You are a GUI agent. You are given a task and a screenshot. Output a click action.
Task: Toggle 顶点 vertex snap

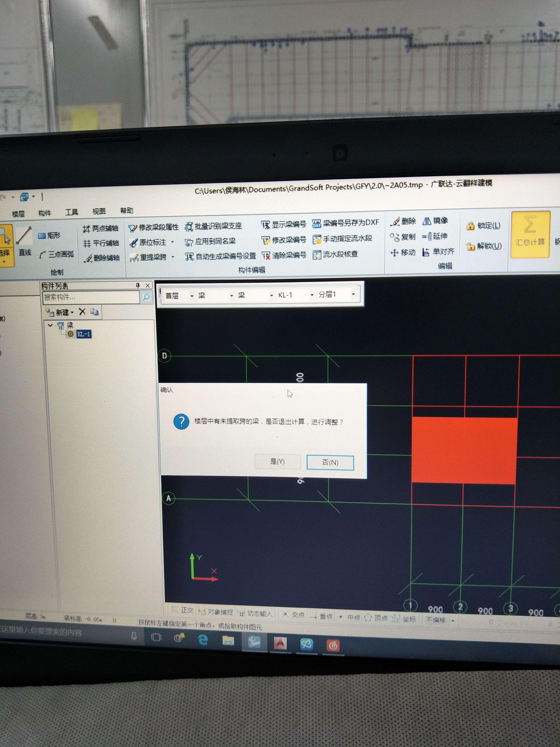coord(376,618)
